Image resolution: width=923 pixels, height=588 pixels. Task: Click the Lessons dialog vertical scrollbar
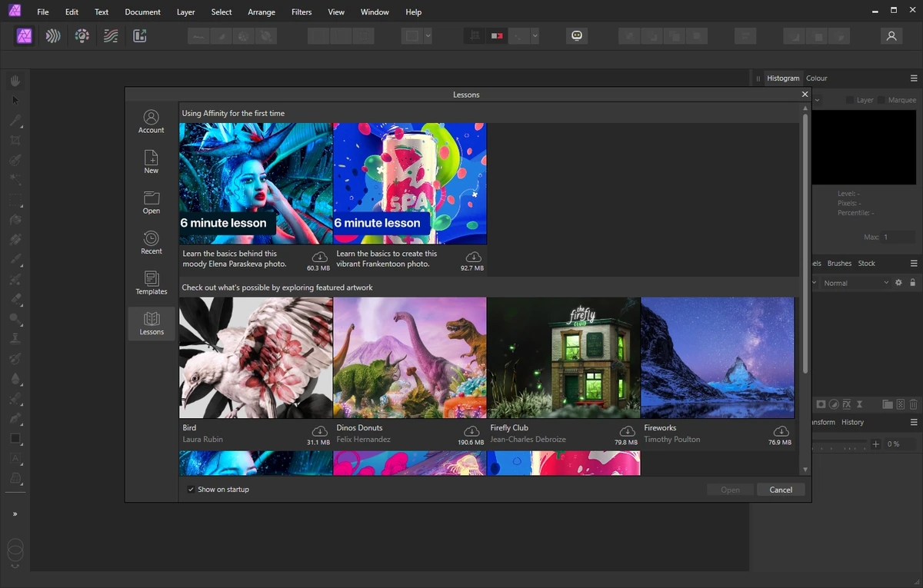pyautogui.click(x=805, y=246)
